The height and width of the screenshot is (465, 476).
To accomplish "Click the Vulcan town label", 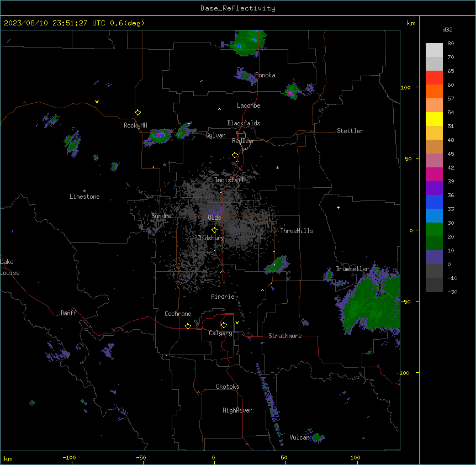I will coord(299,437).
